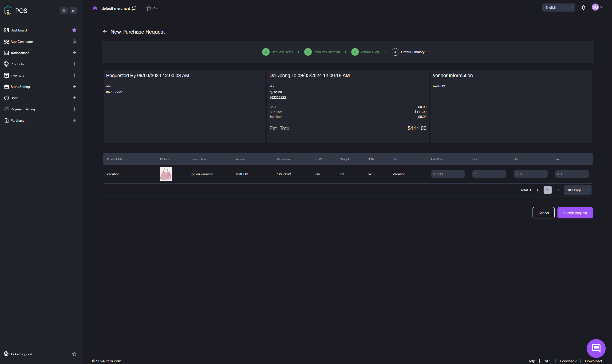Screen dimensions: 612x364
Task: Click the Submit Request button
Action: coord(575,213)
